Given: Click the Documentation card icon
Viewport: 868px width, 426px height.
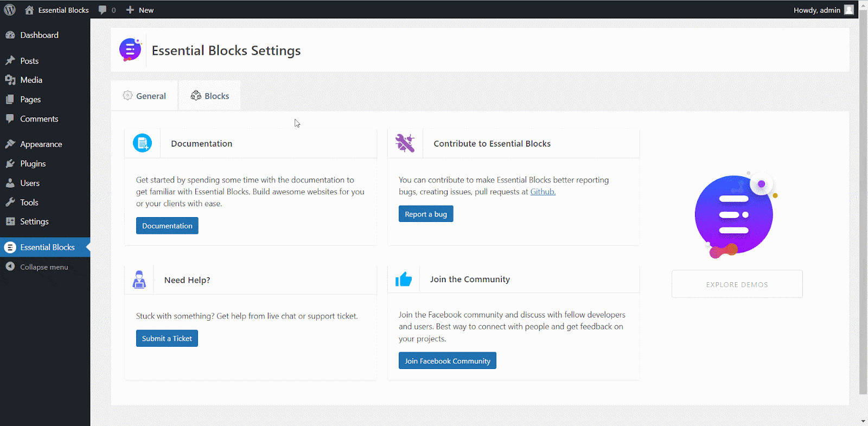Looking at the screenshot, I should [142, 143].
